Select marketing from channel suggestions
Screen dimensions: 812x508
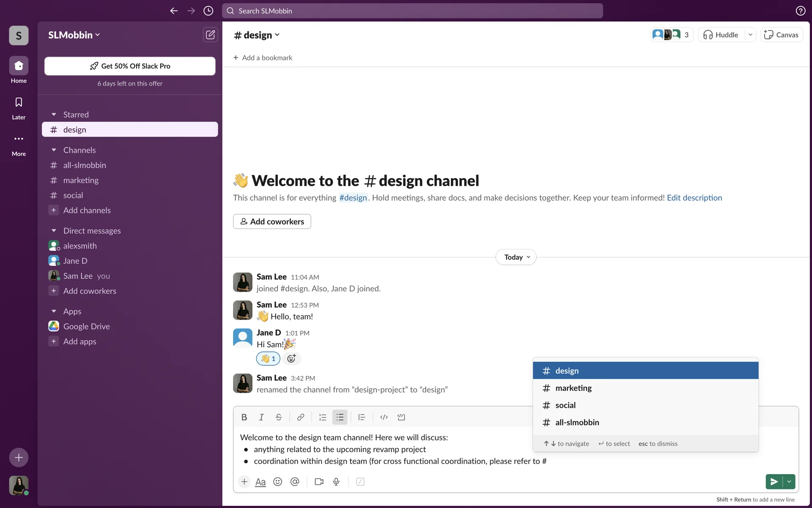click(x=573, y=388)
